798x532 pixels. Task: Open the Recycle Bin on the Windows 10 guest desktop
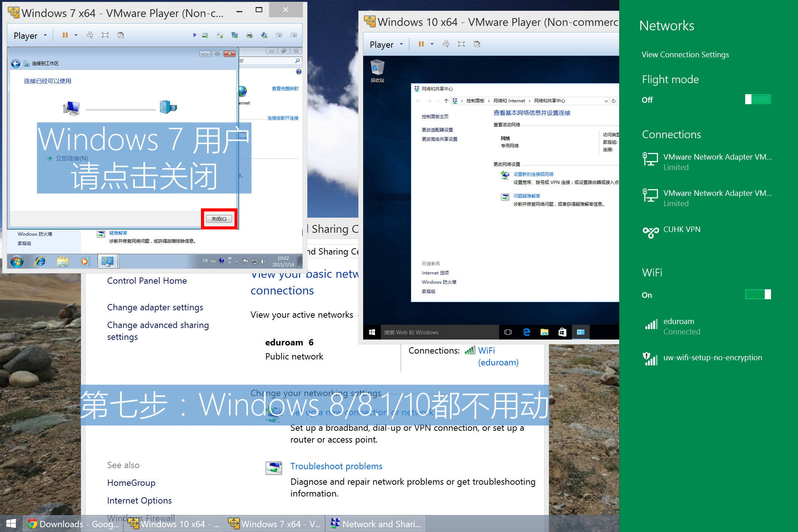[x=377, y=71]
